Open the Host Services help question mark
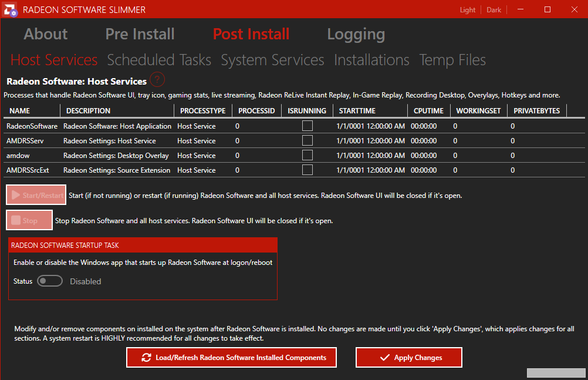588x380 pixels. click(157, 80)
